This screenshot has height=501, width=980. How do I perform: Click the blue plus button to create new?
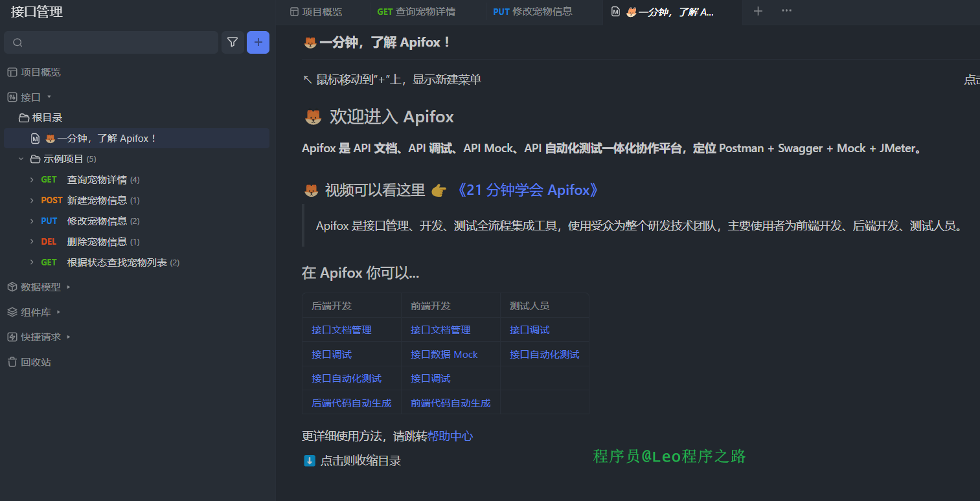[x=258, y=43]
